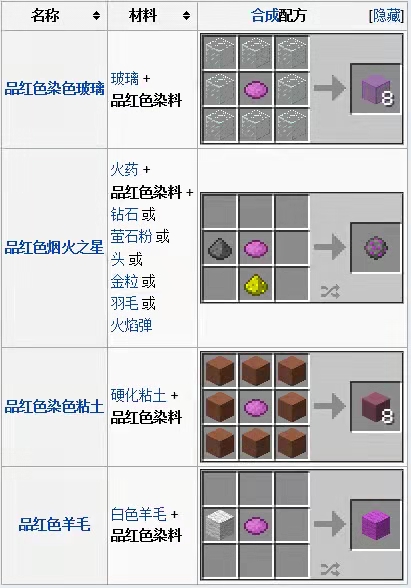The image size is (411, 588).
Task: Click the center hardened clay recipe's magenta dye
Action: pyautogui.click(x=256, y=407)
